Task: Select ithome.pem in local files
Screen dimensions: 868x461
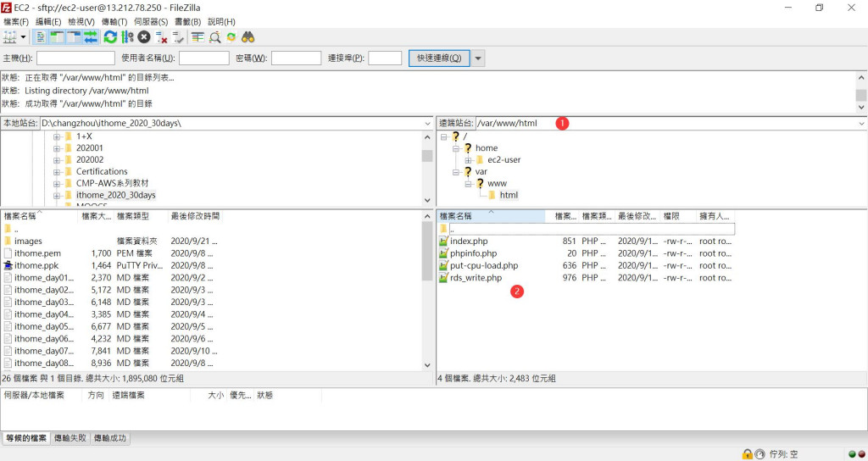Action: (x=37, y=253)
